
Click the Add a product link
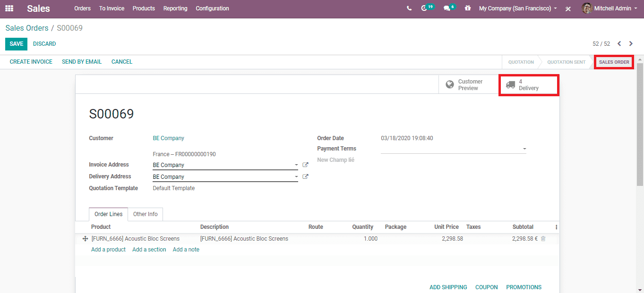[108, 250]
